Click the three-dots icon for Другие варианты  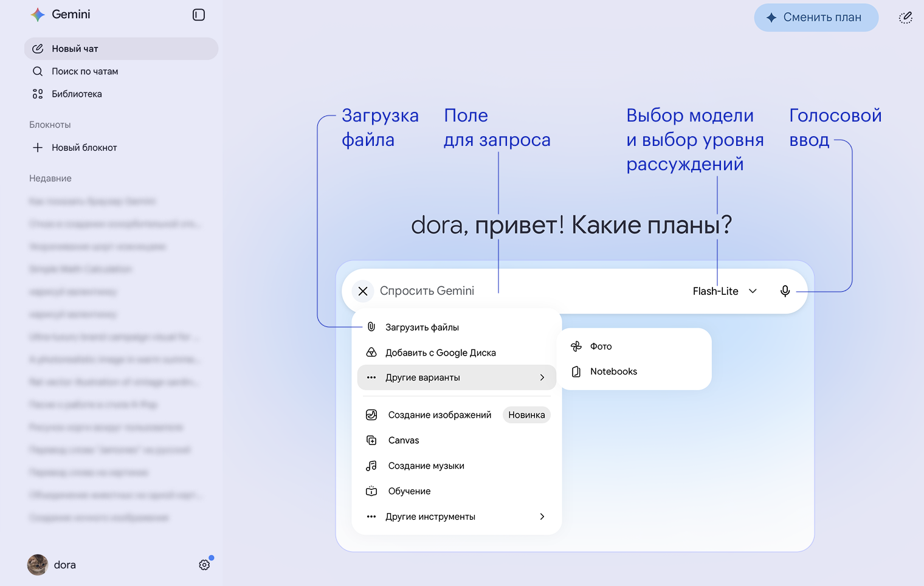point(371,377)
